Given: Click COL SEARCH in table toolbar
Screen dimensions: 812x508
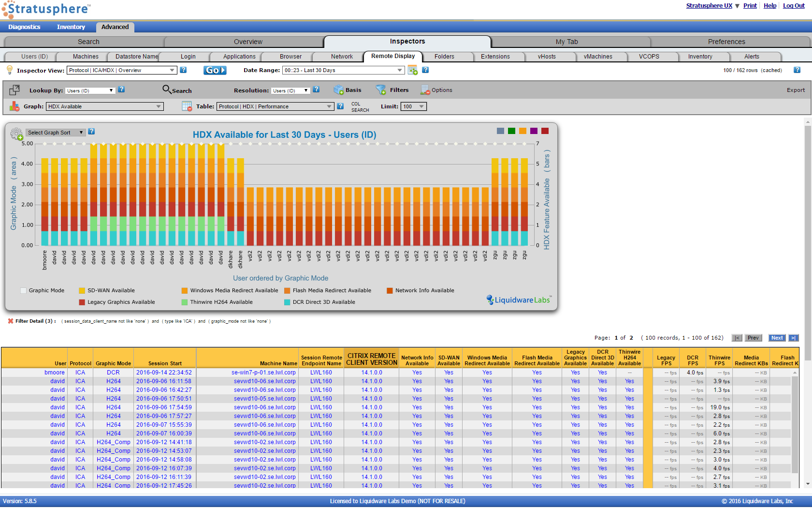Looking at the screenshot, I should (360, 107).
